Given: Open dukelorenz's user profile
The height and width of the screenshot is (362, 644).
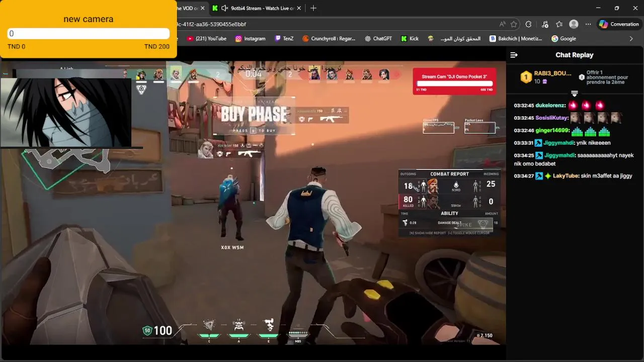Looking at the screenshot, I should tap(550, 106).
